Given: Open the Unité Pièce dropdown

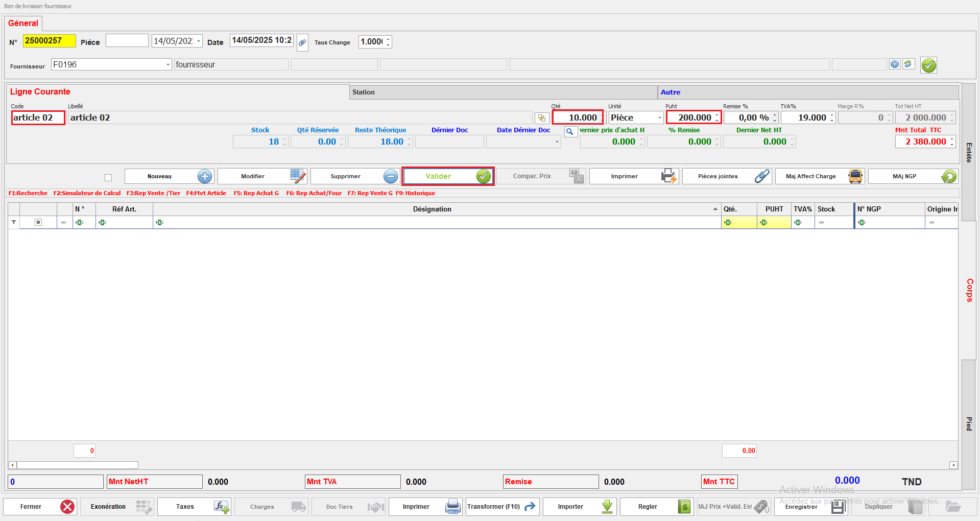Looking at the screenshot, I should [659, 118].
